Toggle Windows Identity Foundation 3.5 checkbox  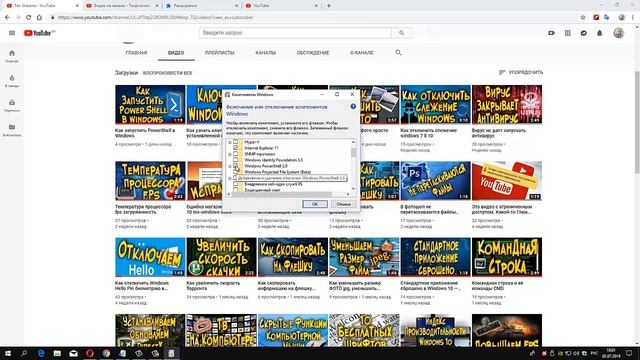point(236,160)
